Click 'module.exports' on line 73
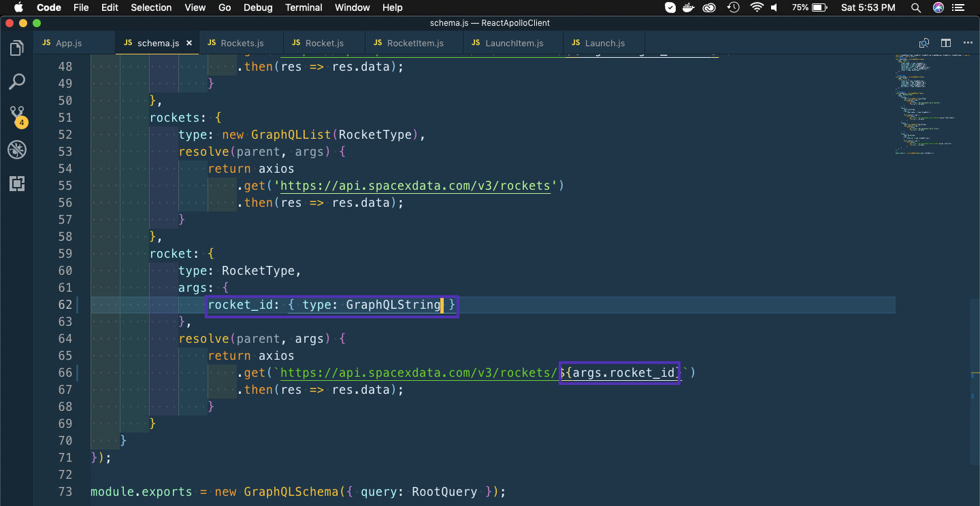Screen dimensions: 980x506 pos(142,492)
